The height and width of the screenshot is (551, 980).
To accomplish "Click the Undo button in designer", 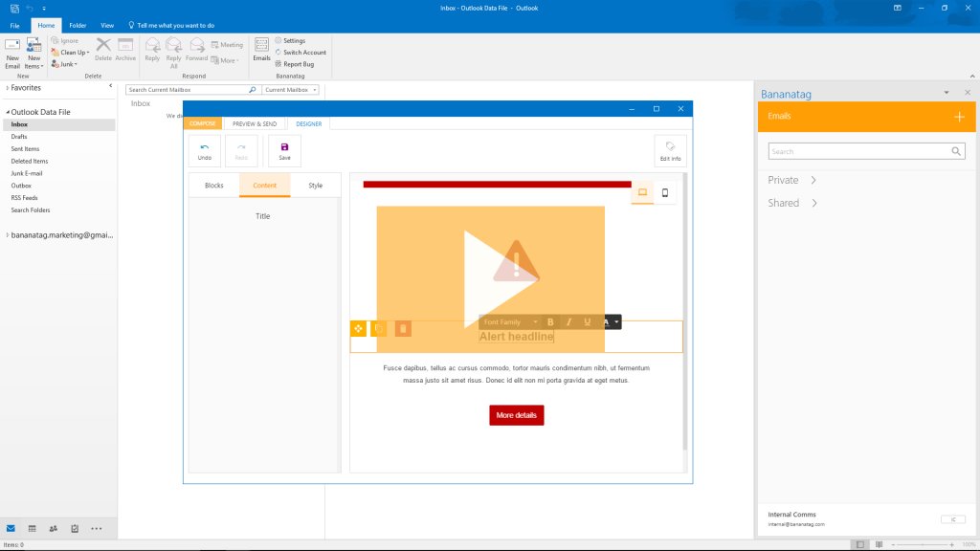I will tap(205, 151).
